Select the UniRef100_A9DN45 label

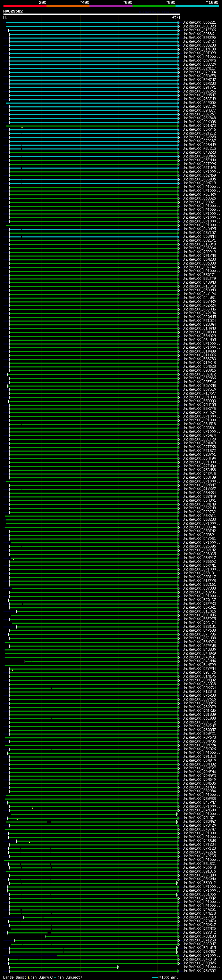pos(199,156)
